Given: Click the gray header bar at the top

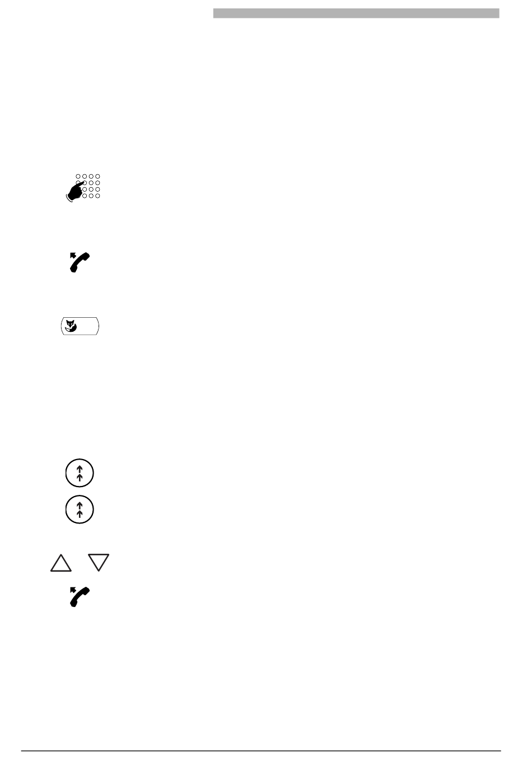Looking at the screenshot, I should coord(356,13).
